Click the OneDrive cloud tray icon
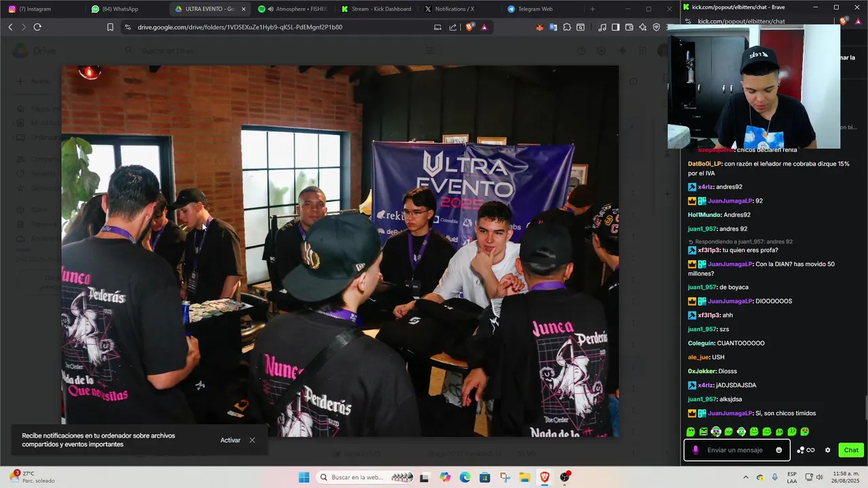This screenshot has height=488, width=868. click(x=760, y=477)
